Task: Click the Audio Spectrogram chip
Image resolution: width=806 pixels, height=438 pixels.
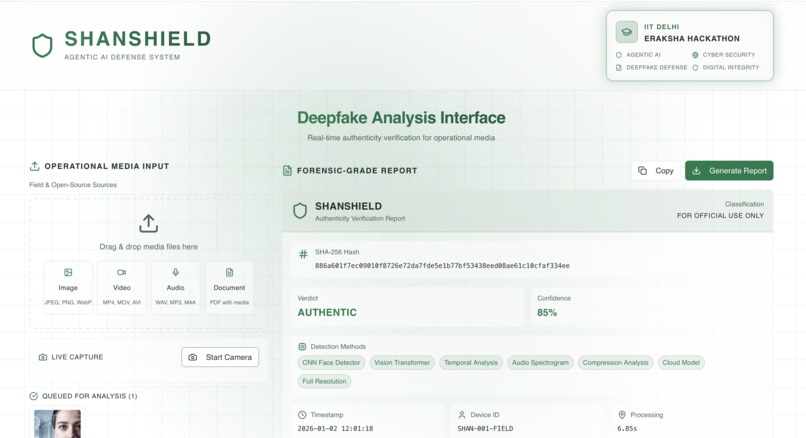Action: (540, 362)
